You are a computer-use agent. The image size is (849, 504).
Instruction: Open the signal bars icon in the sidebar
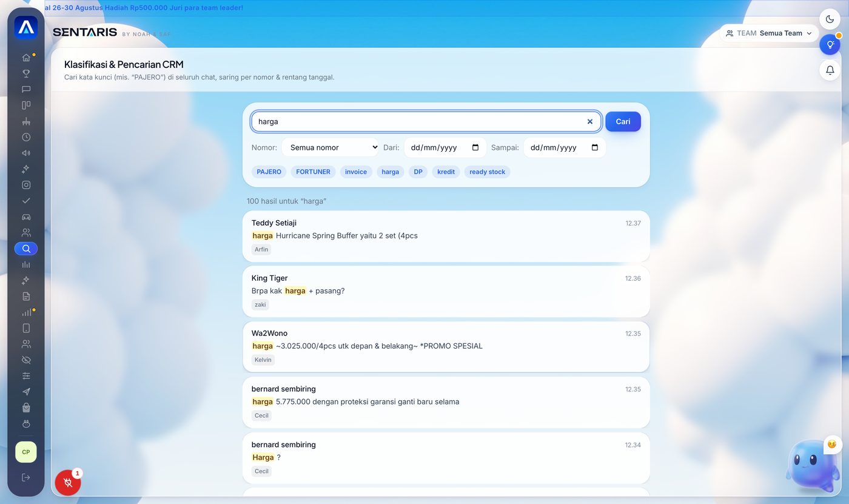26,312
